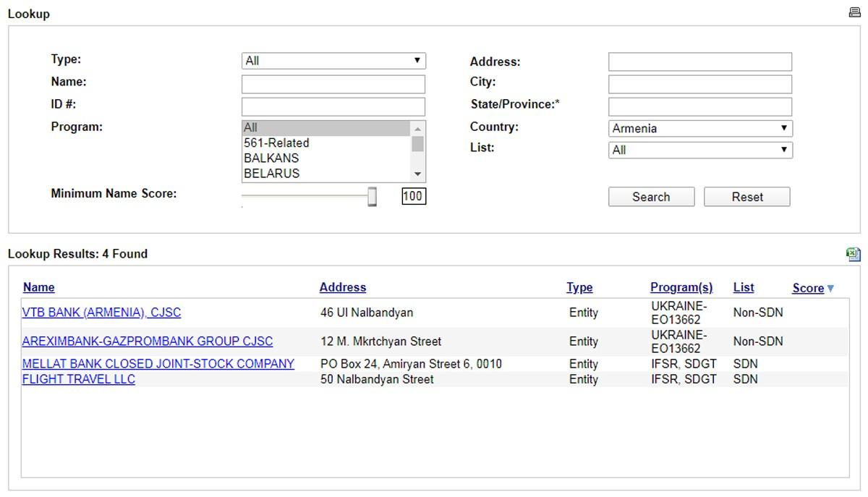The height and width of the screenshot is (497, 868).
Task: Click the printer icon at top right
Action: 854,12
